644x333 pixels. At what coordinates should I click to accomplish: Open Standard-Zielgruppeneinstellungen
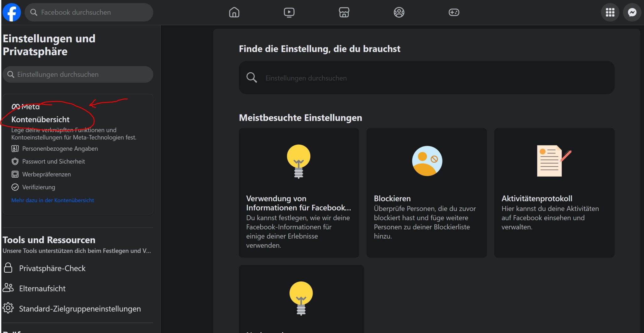click(x=80, y=309)
